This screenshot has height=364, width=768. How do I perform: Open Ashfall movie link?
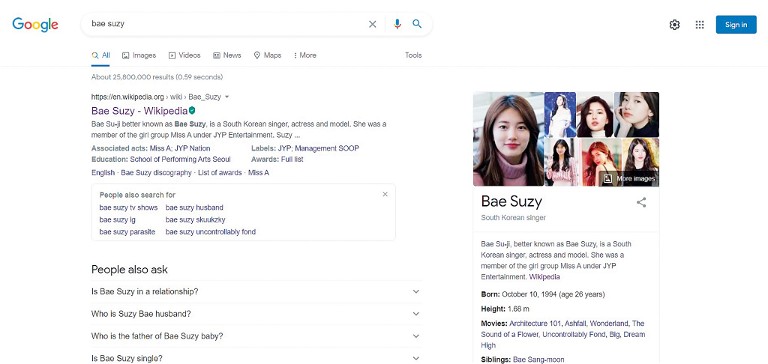pyautogui.click(x=575, y=324)
